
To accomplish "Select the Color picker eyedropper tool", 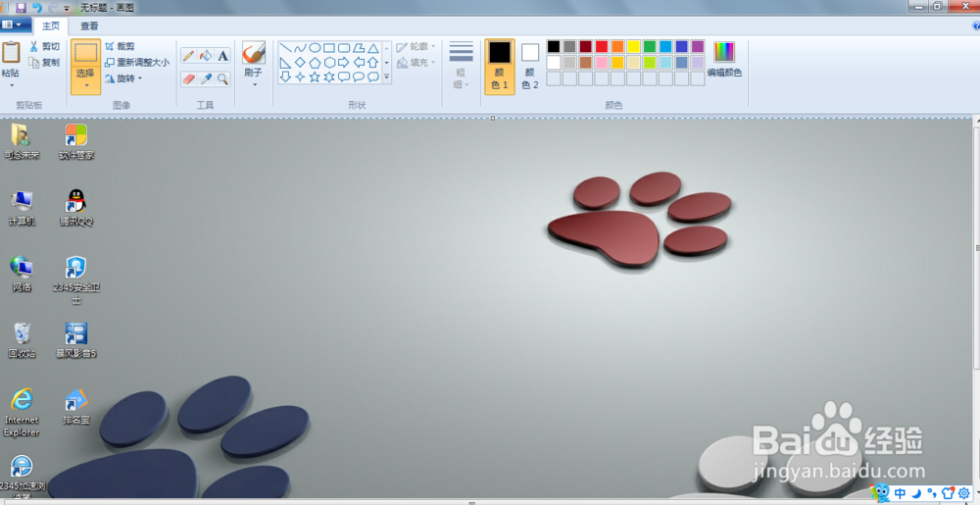I will [206, 79].
